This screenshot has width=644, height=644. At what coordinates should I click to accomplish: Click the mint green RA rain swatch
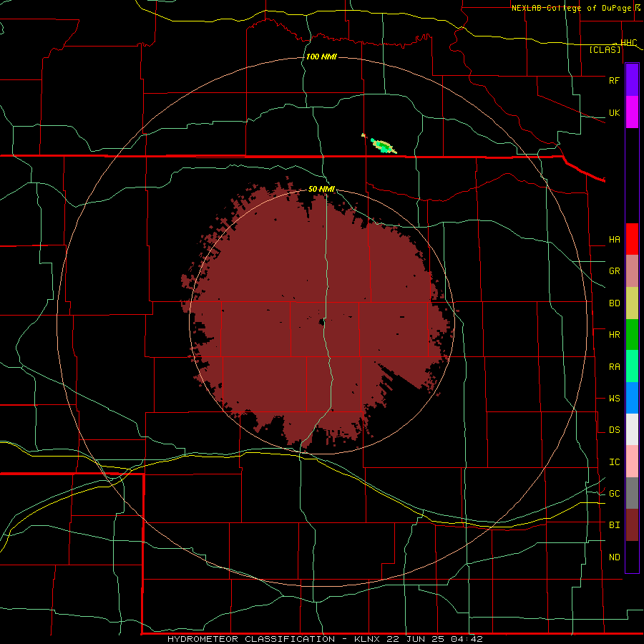pyautogui.click(x=632, y=366)
